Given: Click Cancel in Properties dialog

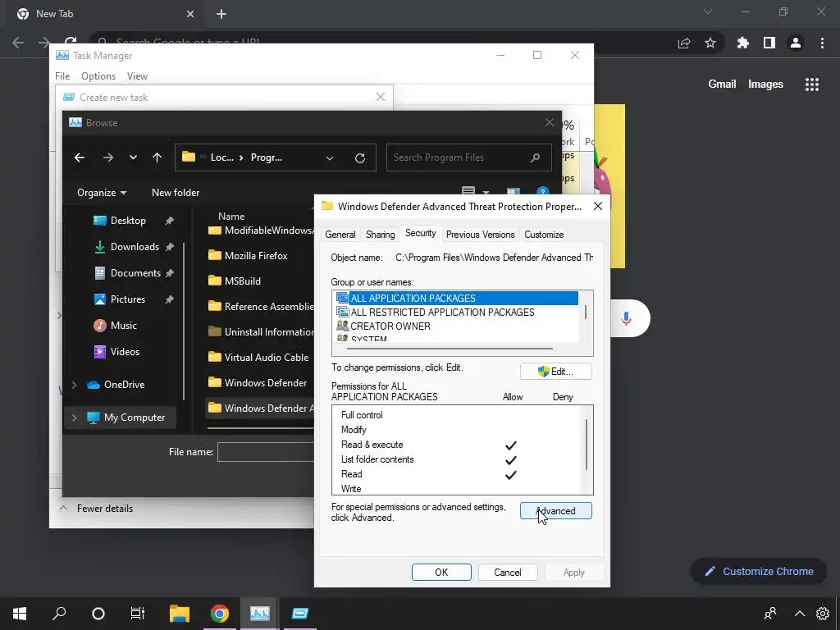Looking at the screenshot, I should pos(507,572).
